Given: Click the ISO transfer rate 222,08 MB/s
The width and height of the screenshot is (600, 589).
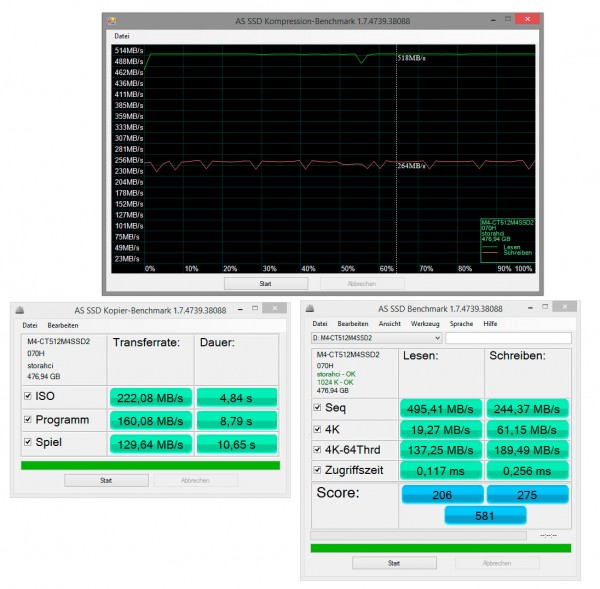Looking at the screenshot, I should (x=150, y=398).
